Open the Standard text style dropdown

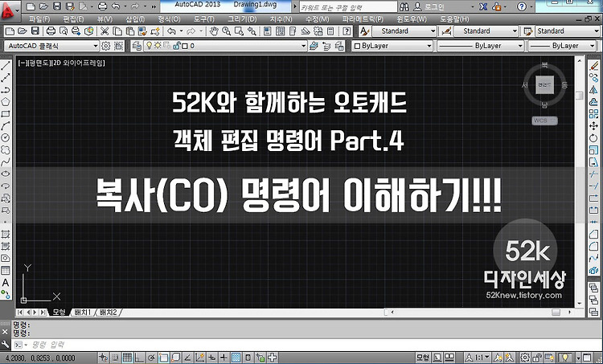pyautogui.click(x=404, y=31)
